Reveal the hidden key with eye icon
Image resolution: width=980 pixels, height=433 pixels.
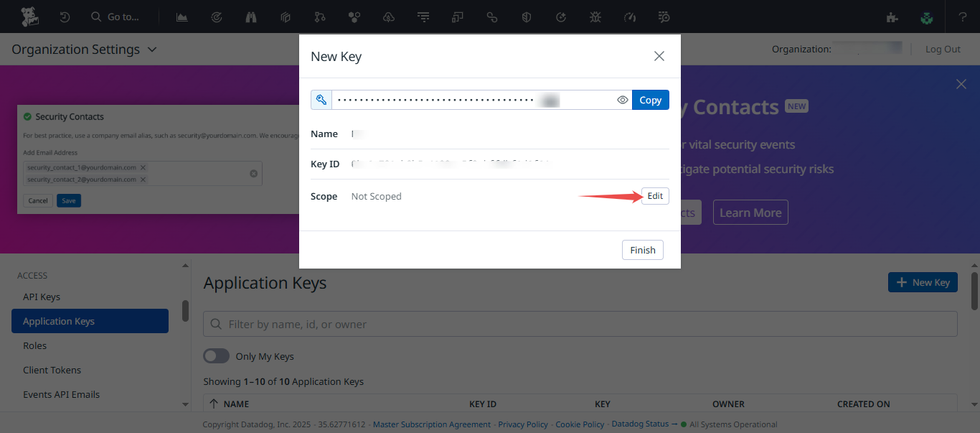point(622,100)
